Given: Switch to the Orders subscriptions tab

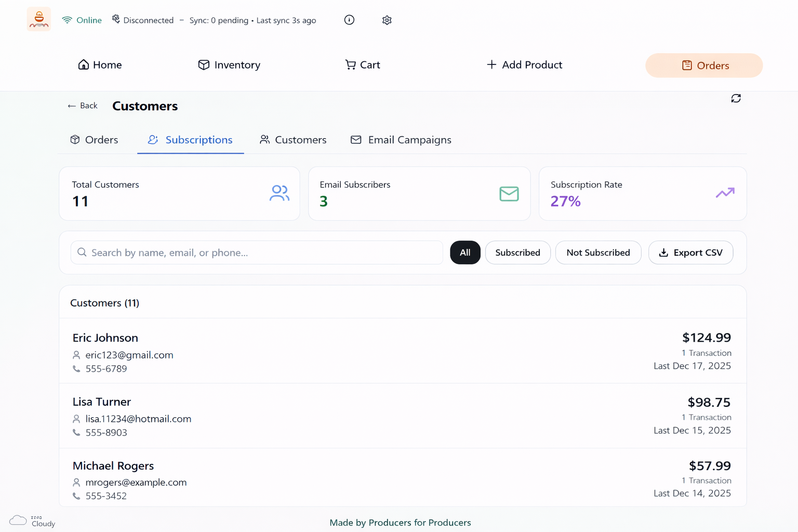Looking at the screenshot, I should coord(94,140).
